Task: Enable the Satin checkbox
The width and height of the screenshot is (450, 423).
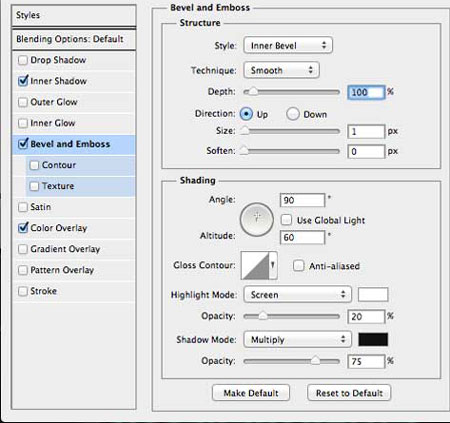Action: [x=23, y=207]
